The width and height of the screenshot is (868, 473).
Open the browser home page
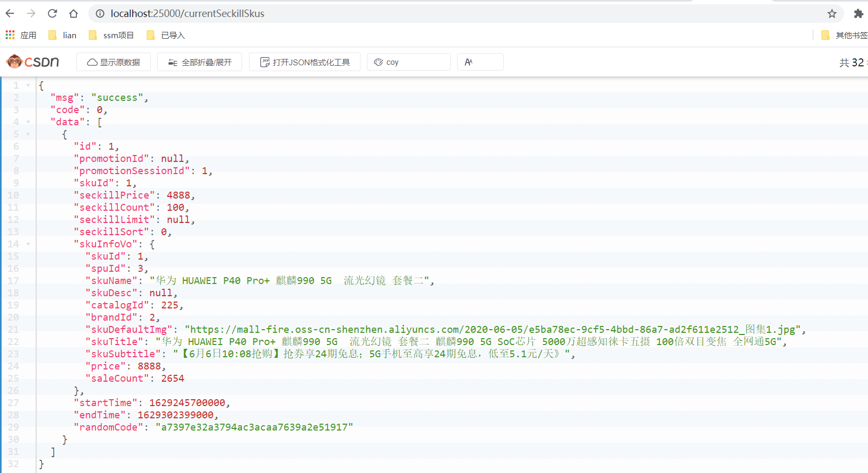click(74, 13)
